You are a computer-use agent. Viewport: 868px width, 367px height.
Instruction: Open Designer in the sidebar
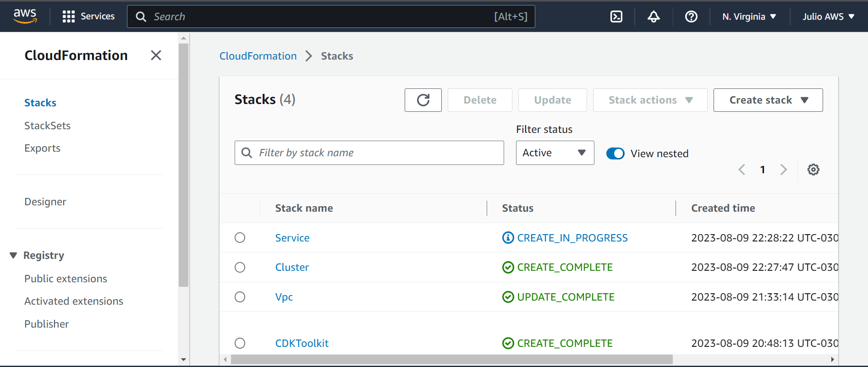tap(45, 202)
